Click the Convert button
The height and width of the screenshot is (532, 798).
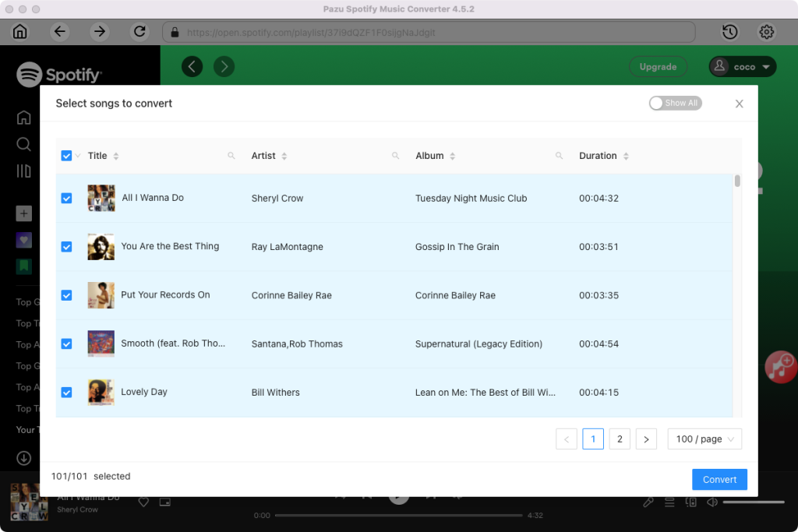(719, 480)
